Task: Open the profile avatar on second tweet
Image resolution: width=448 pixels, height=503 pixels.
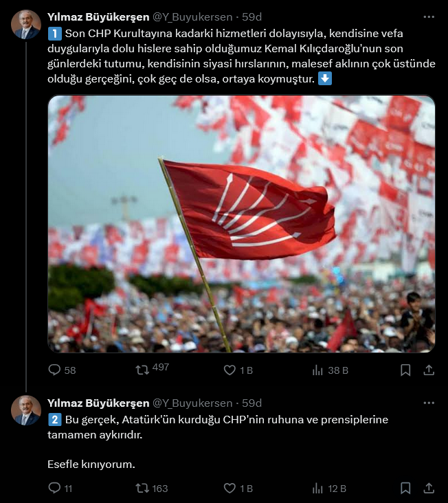Action: tap(26, 410)
